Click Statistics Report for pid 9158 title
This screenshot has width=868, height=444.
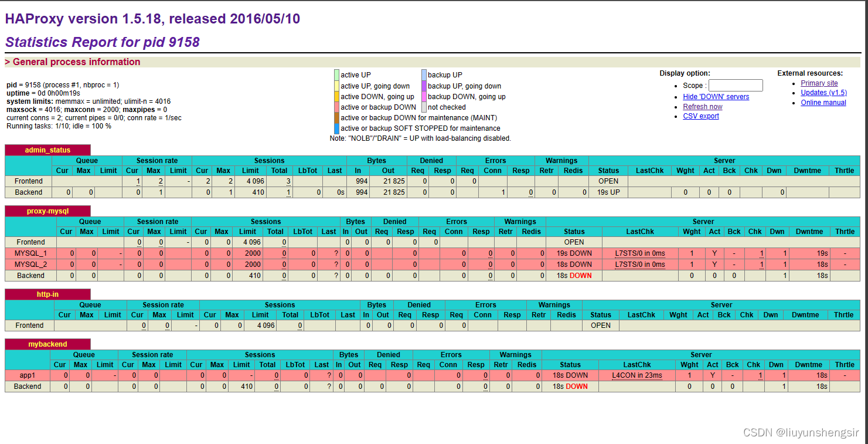(103, 42)
